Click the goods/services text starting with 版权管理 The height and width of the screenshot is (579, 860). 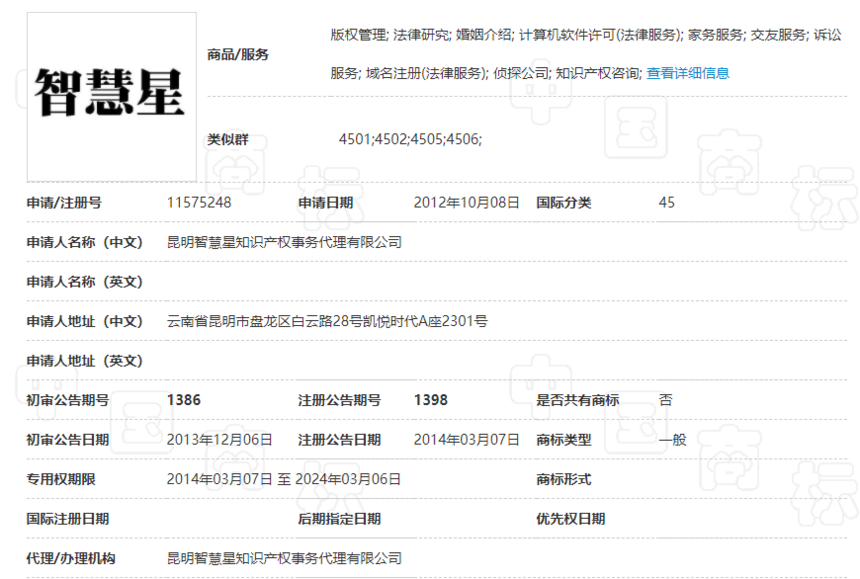(x=586, y=54)
